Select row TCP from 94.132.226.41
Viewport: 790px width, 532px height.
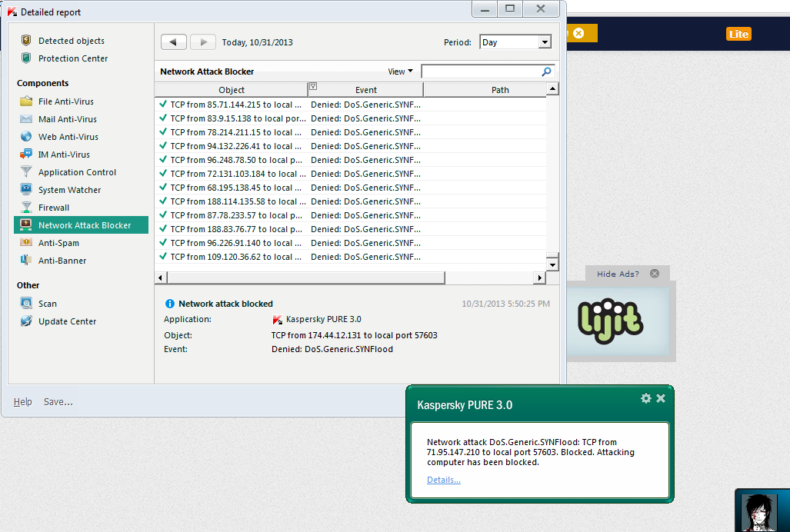pyautogui.click(x=351, y=146)
